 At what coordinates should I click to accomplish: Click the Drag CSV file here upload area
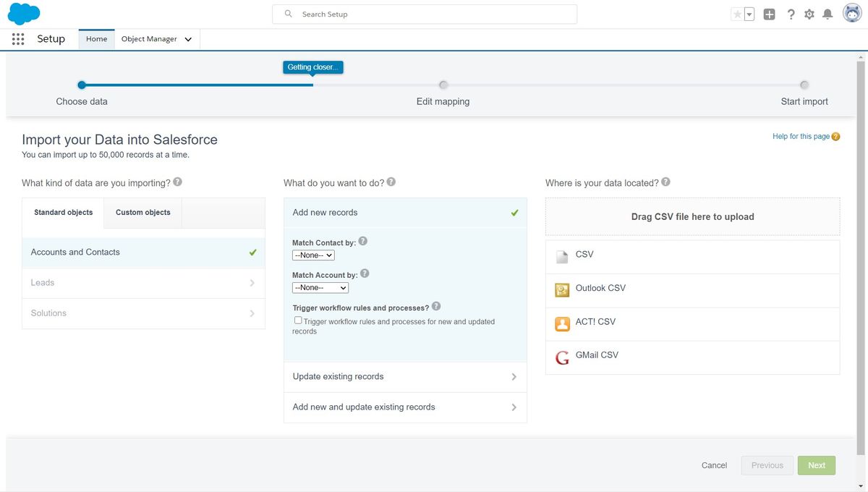pos(693,217)
